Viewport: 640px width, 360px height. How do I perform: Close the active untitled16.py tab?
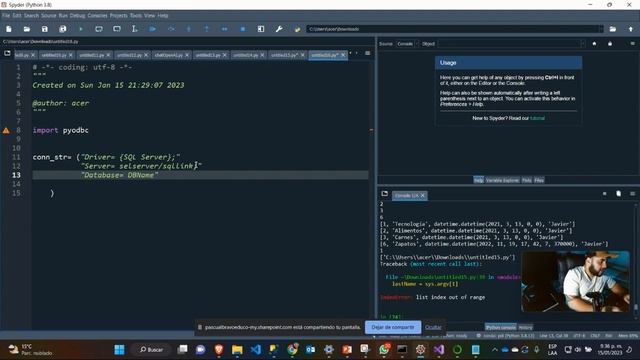coord(343,55)
